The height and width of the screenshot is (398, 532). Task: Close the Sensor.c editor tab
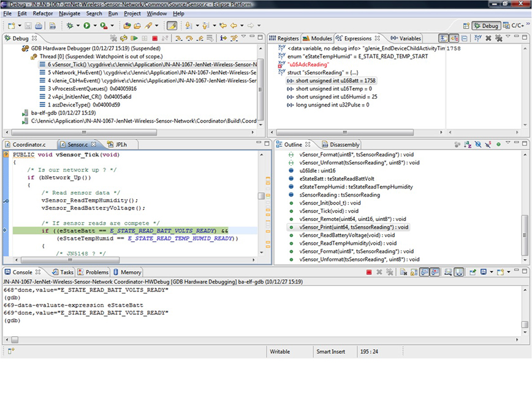[x=94, y=145]
